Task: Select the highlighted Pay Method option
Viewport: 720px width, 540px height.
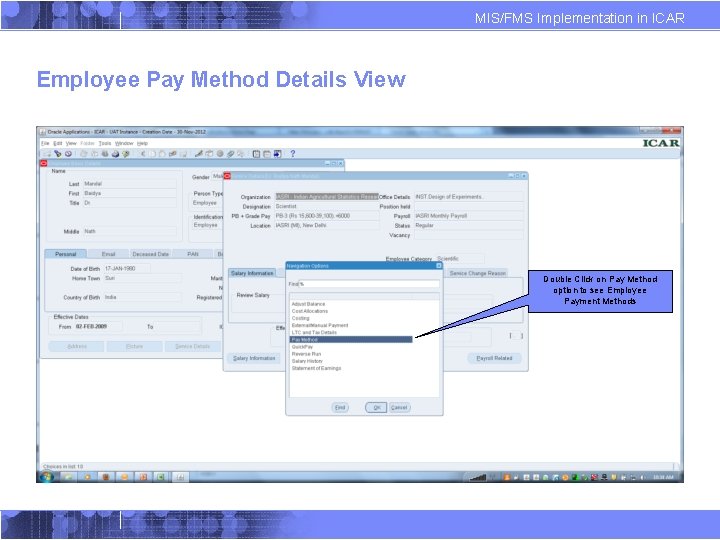Action: (351, 339)
